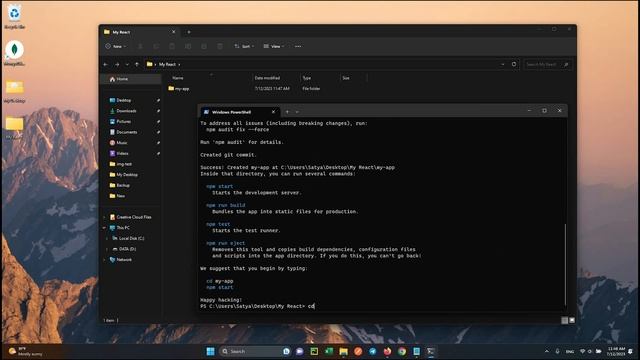Open Music in Explorer quick access

(122, 143)
